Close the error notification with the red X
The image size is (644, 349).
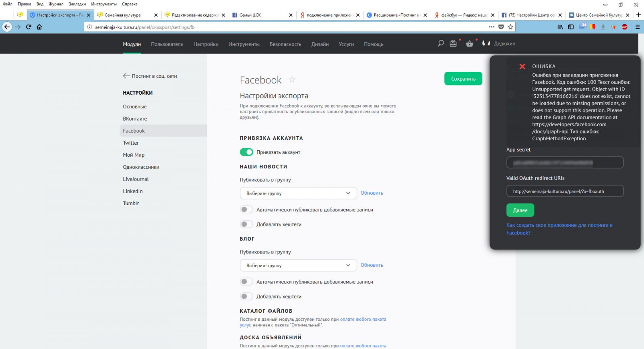(x=522, y=66)
